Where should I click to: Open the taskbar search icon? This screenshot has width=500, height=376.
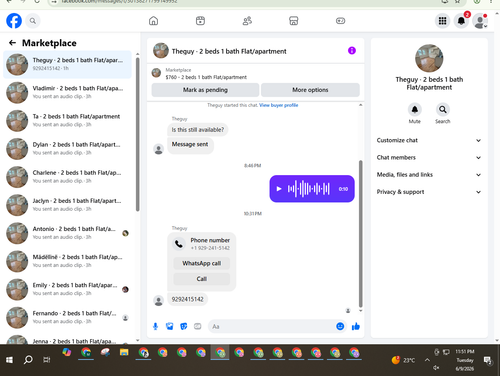pos(28,360)
